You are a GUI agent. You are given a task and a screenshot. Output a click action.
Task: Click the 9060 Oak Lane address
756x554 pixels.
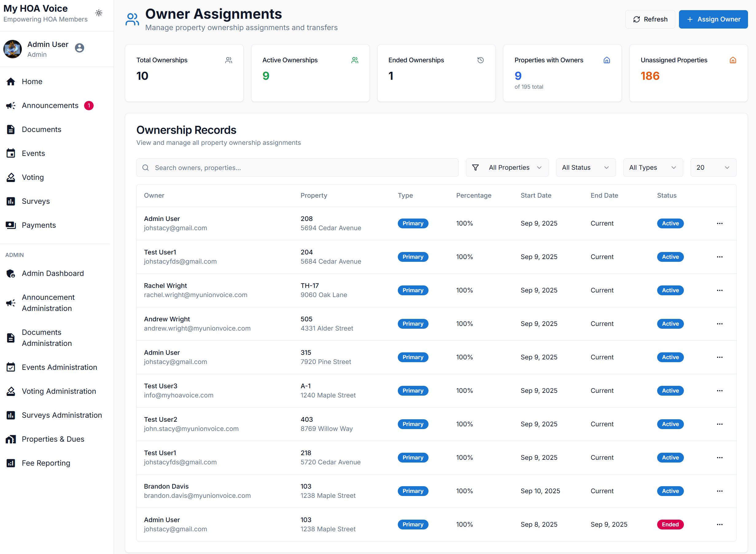[324, 295]
